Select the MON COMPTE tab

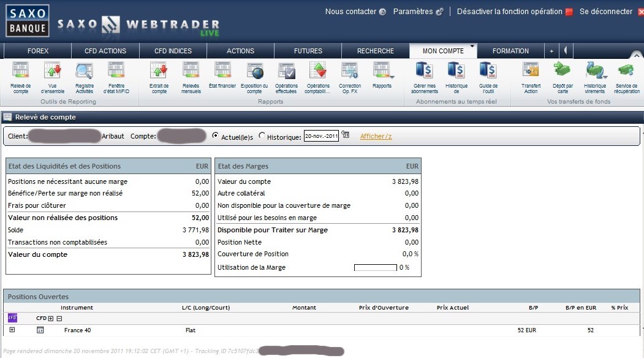pos(443,51)
